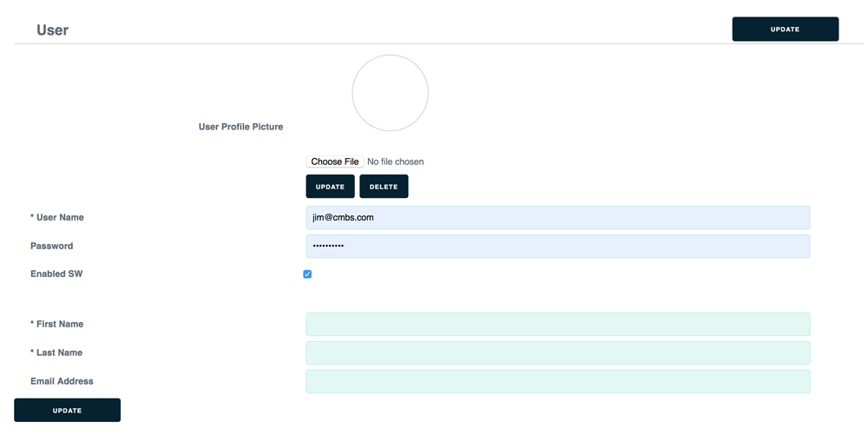868x435 pixels.
Task: Click the UPDATE button next to DELETE
Action: 330,187
